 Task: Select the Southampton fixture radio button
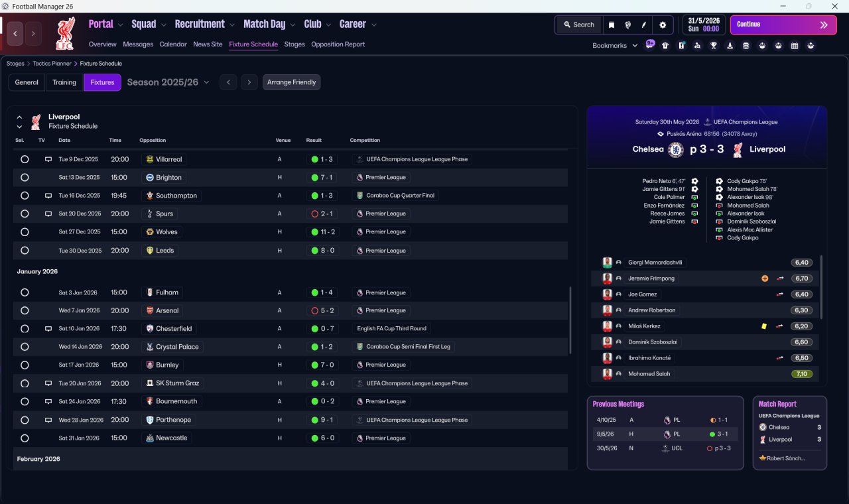(25, 196)
